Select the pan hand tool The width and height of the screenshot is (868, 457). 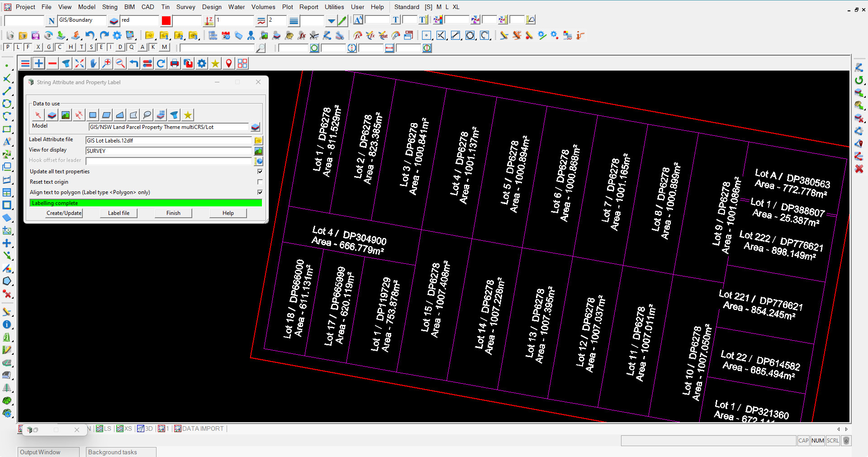click(93, 64)
